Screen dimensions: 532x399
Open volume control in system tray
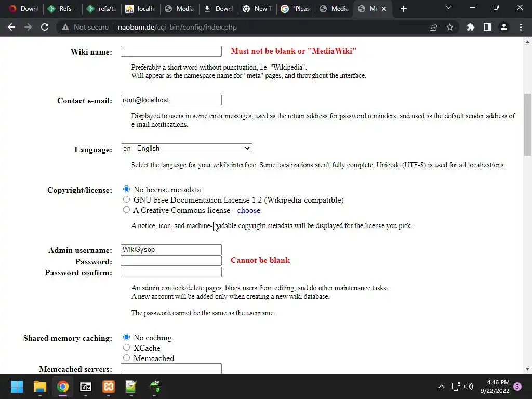(469, 387)
